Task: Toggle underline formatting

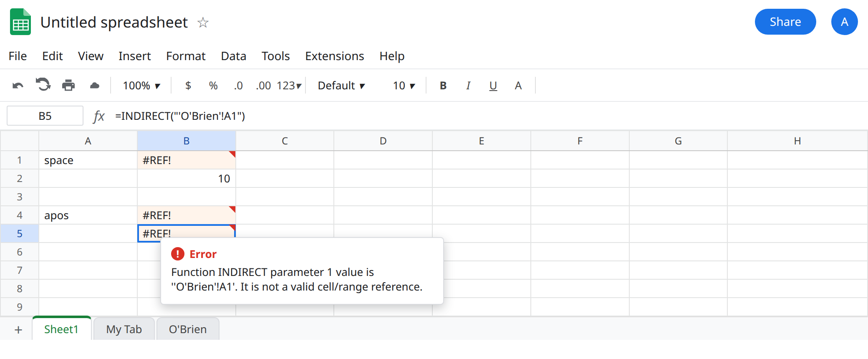Action: [493, 86]
